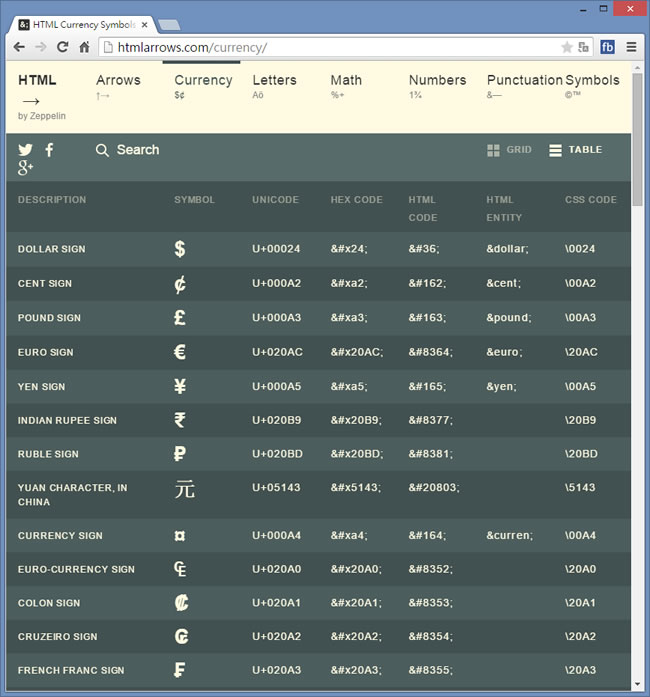650x697 pixels.
Task: Select the U+020B9 unicode value
Action: click(277, 420)
